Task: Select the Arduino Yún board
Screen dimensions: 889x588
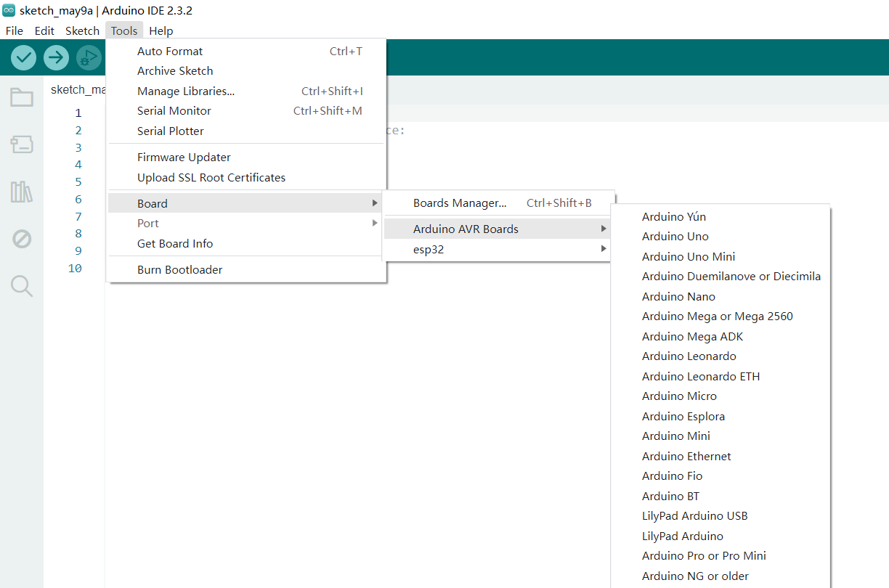Action: [720, 217]
